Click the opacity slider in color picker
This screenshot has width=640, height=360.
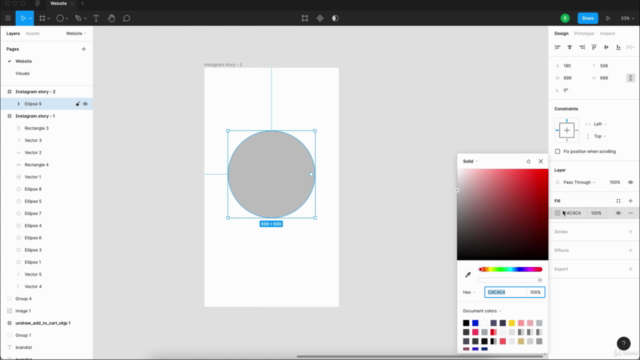[x=510, y=280]
